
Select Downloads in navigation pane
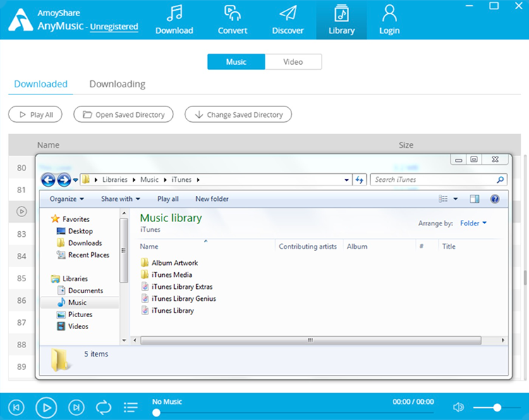(79, 243)
